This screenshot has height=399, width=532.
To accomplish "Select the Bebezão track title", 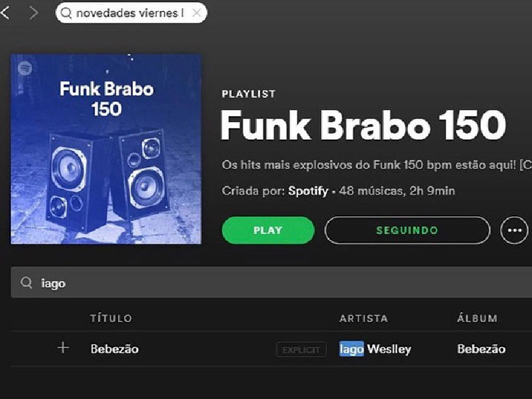I will tap(114, 349).
